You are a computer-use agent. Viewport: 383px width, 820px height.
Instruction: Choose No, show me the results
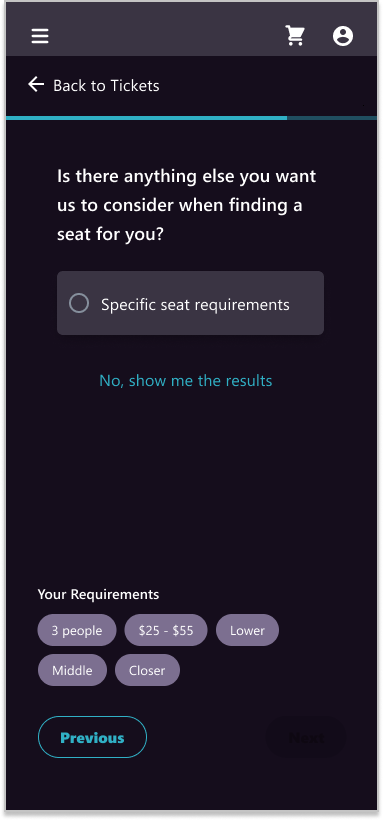pos(186,380)
